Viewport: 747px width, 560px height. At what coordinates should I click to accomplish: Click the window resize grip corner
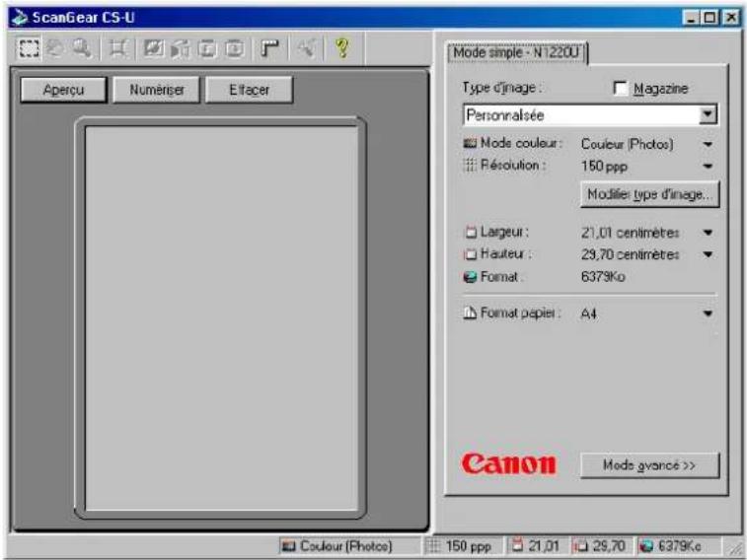[x=734, y=548]
